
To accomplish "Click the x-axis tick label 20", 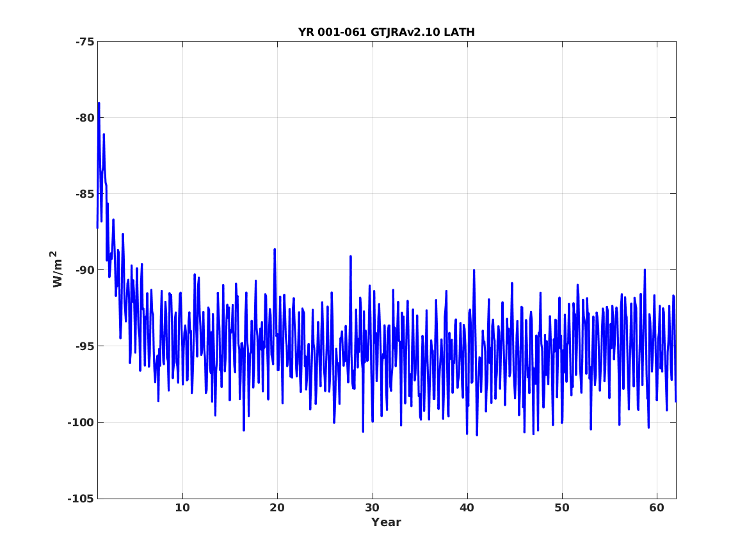I will point(277,508).
